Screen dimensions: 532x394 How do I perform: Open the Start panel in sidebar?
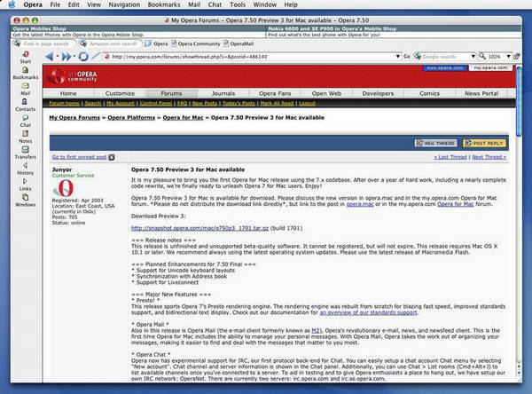click(x=26, y=57)
